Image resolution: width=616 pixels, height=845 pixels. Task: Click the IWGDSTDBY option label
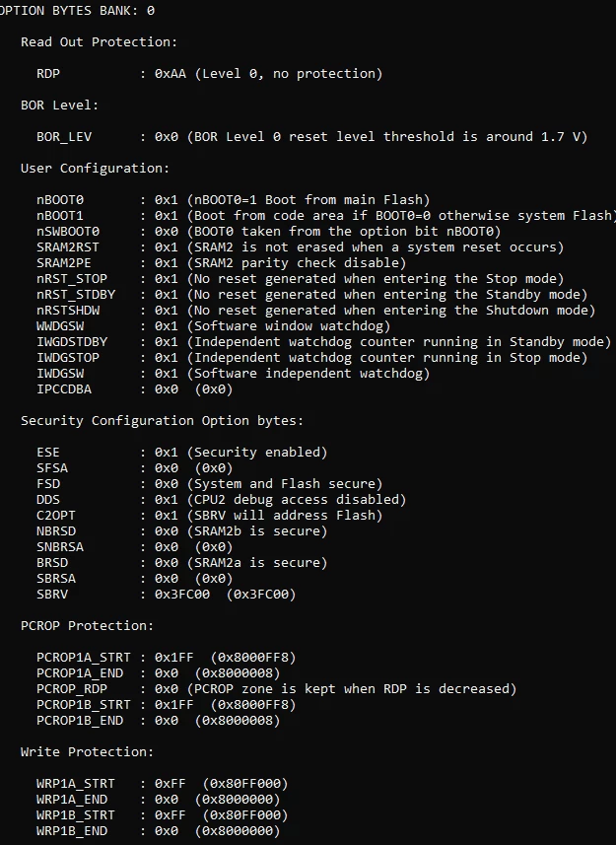72,342
